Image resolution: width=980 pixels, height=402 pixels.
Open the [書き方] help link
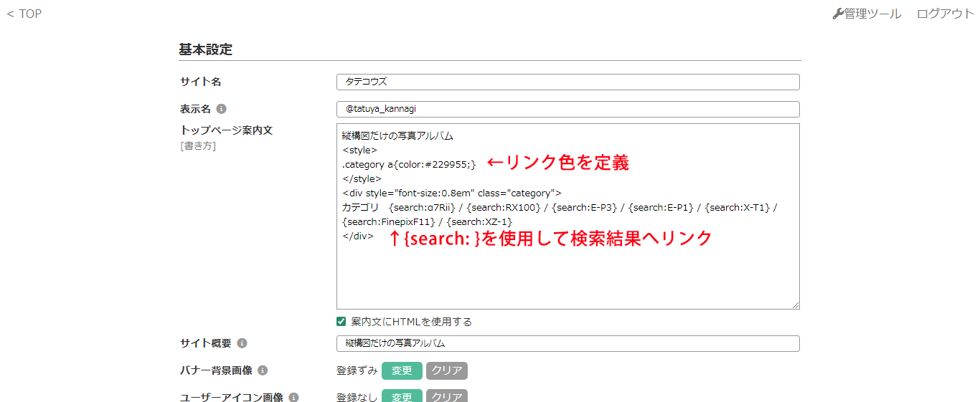click(197, 146)
